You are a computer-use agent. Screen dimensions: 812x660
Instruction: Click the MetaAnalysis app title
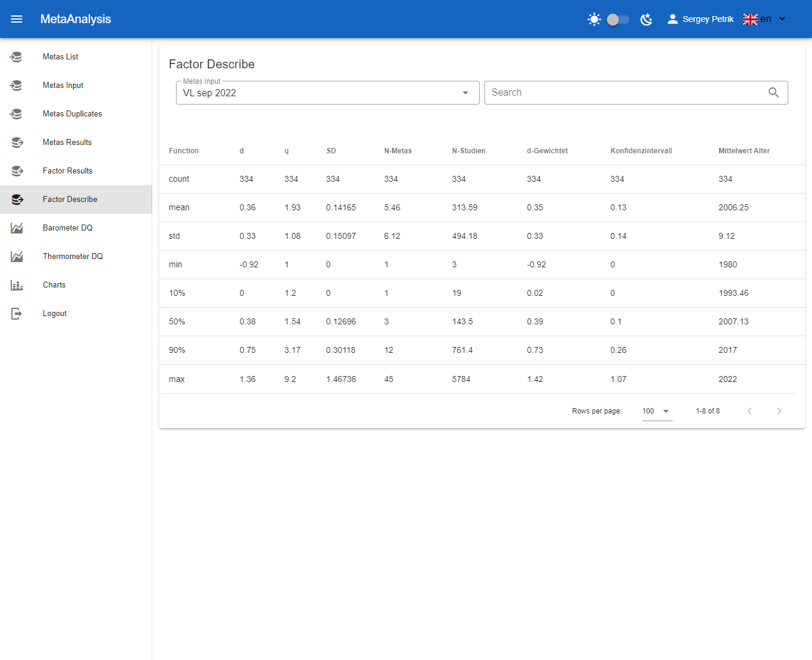[75, 19]
